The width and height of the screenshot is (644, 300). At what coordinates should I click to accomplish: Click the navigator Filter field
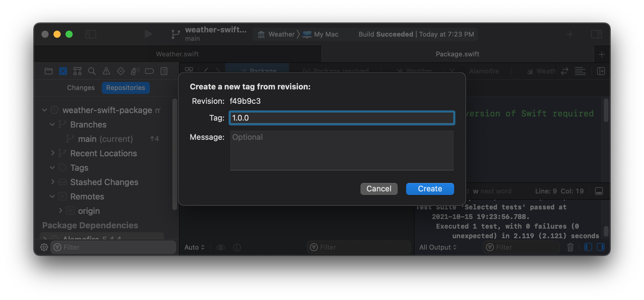tap(113, 247)
